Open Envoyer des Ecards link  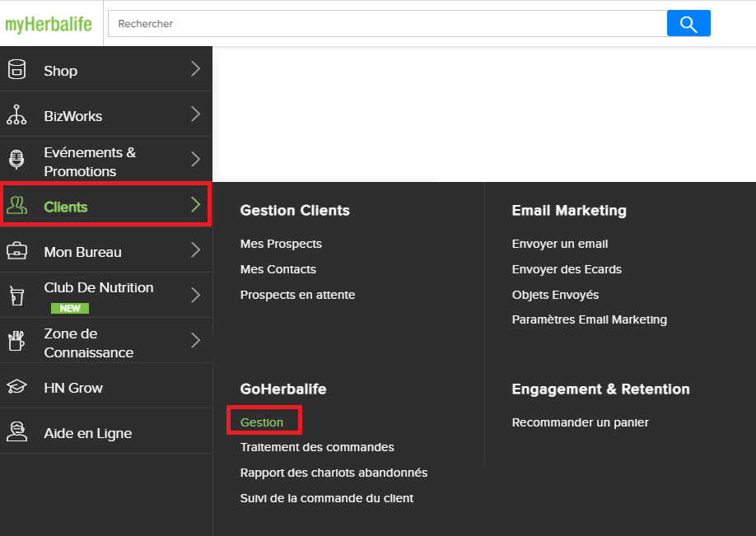(x=567, y=269)
